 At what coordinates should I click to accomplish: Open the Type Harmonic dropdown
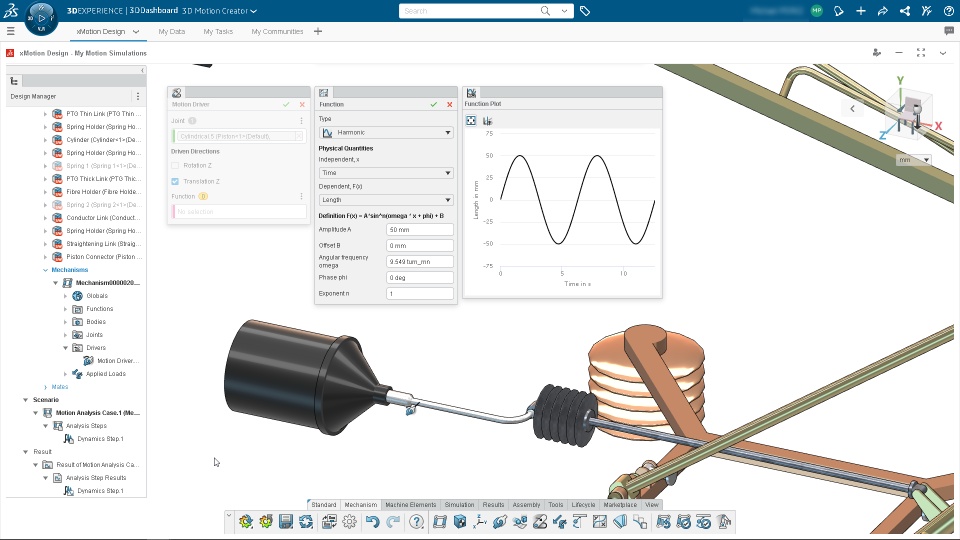click(x=386, y=132)
